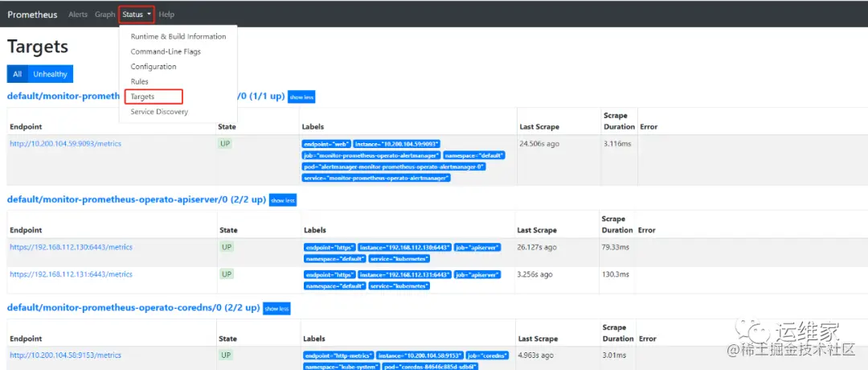Open the Status dropdown menu
The image size is (868, 370).
137,14
